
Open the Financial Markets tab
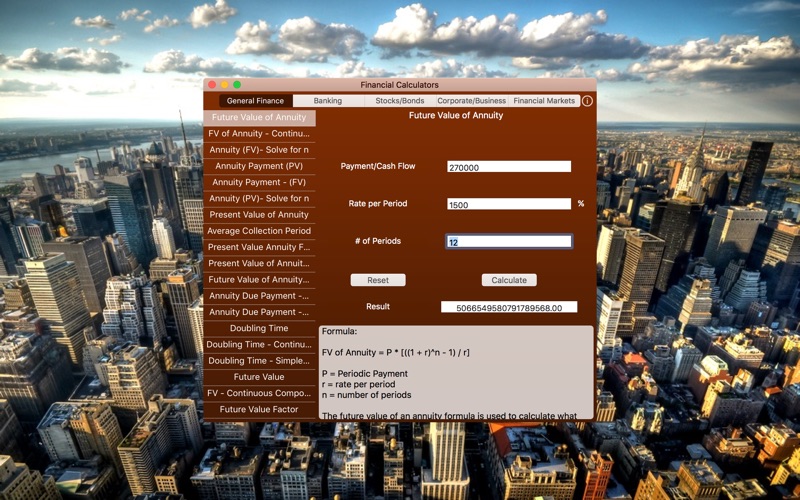pyautogui.click(x=544, y=101)
